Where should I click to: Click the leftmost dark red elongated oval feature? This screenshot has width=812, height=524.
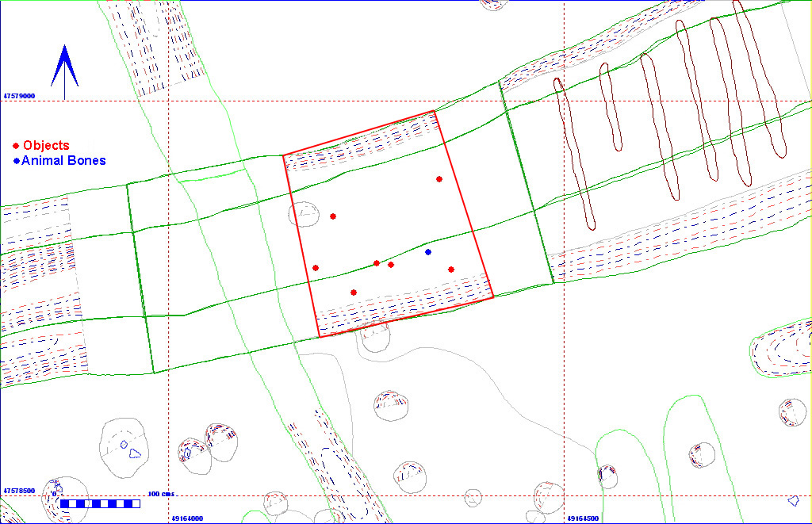click(x=573, y=151)
